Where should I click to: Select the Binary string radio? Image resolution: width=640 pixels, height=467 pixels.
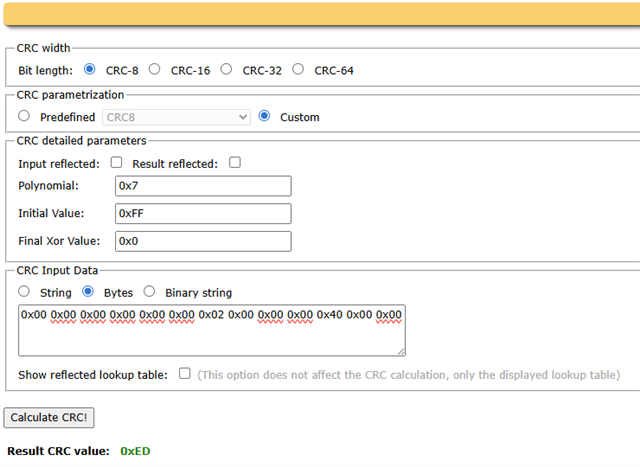tap(149, 291)
